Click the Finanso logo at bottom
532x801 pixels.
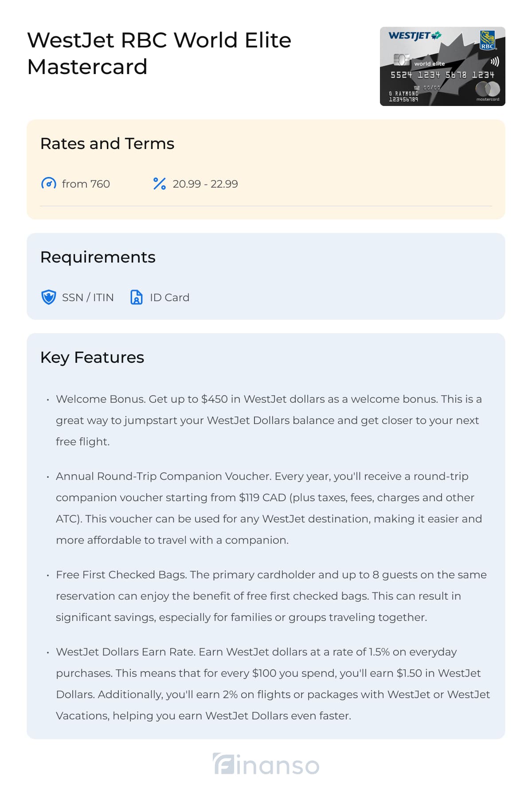click(x=266, y=764)
